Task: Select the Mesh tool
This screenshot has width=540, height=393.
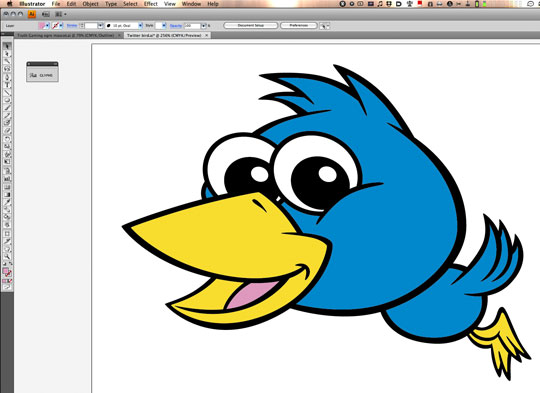Action: (x=7, y=187)
